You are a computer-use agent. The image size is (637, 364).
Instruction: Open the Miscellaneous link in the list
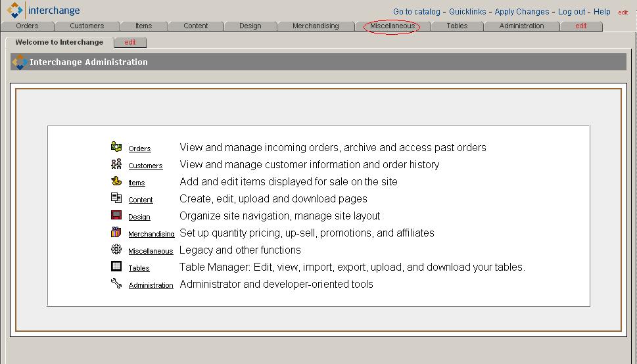tap(151, 251)
